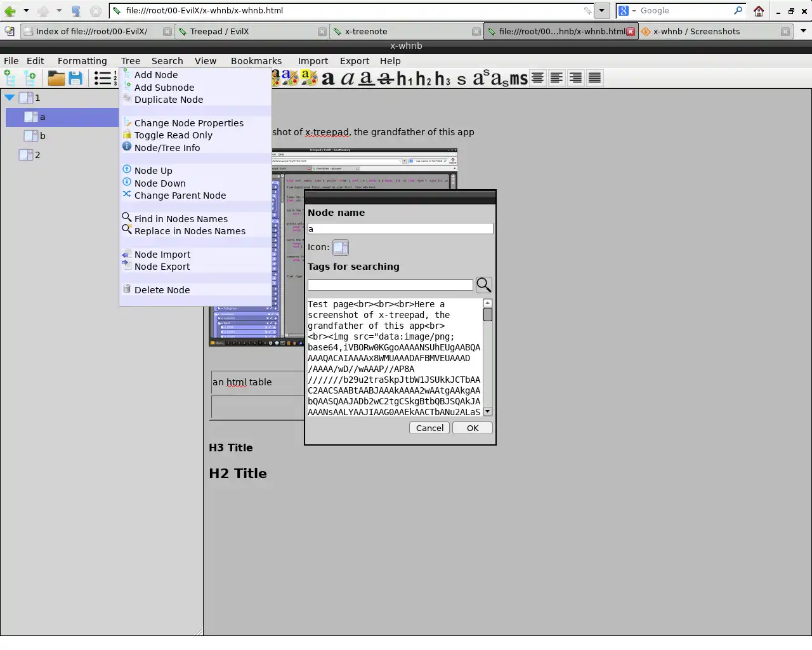Viewport: 812px width, 650px height.
Task: Click the node HTML source scrollbar down arrow
Action: coord(487,411)
